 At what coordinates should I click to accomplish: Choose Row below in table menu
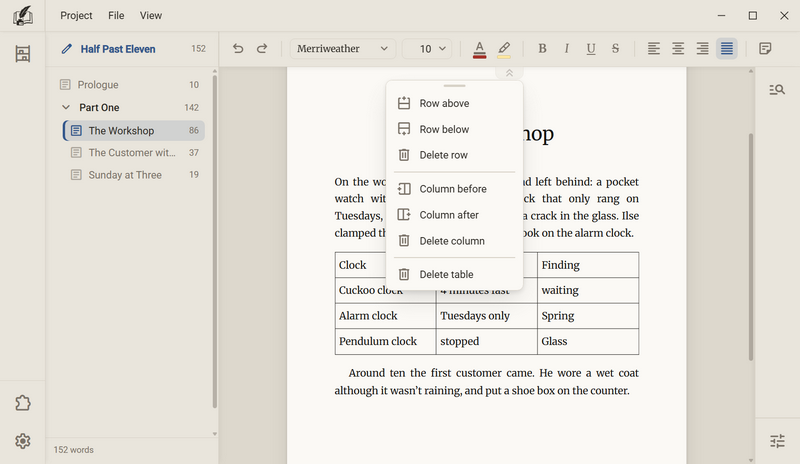(x=454, y=129)
